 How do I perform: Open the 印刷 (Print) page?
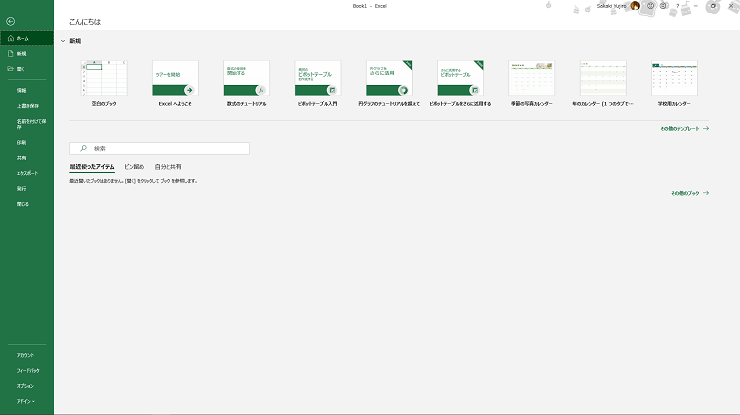tap(27, 142)
